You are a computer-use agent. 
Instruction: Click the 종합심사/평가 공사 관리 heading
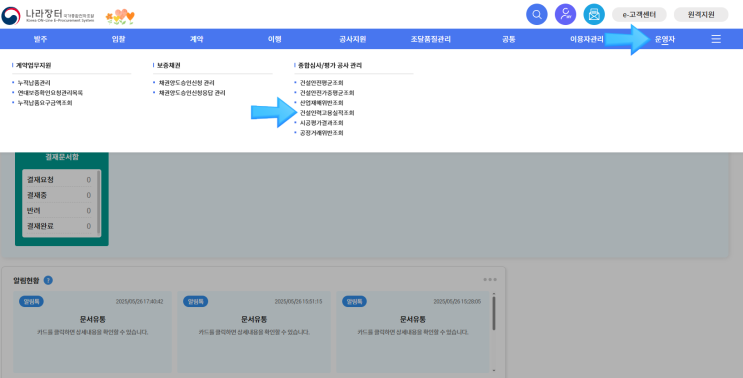(x=330, y=65)
